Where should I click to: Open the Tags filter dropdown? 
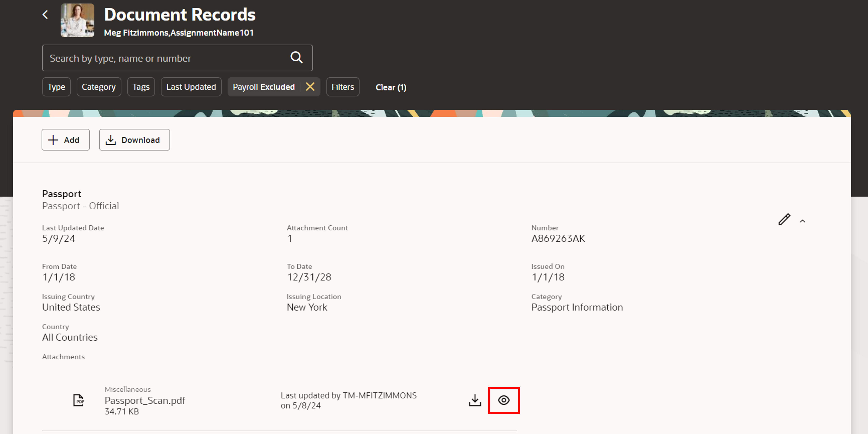point(141,87)
